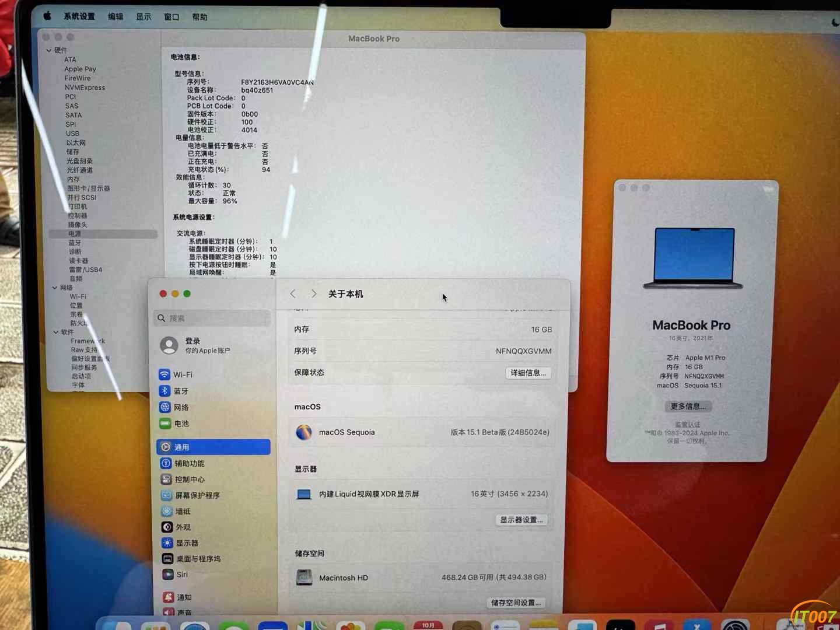
Task: Go forward in System Settings navigation
Action: (x=314, y=293)
